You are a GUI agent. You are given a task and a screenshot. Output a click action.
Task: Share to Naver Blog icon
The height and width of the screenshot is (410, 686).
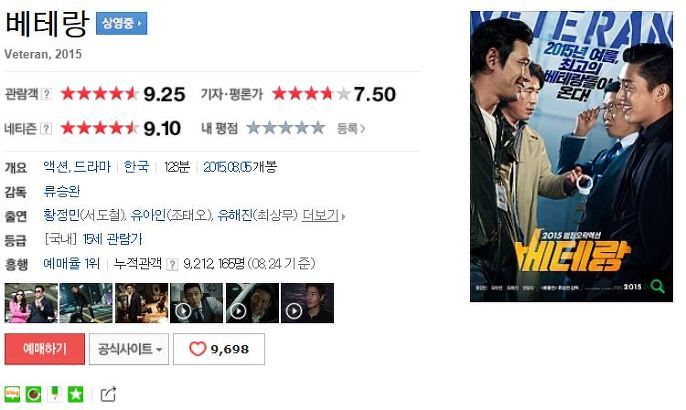coord(12,394)
